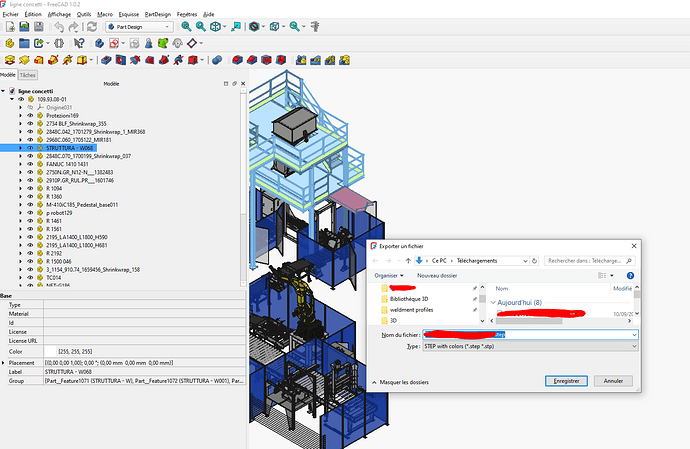Collapse the Aujourd'hui group in file list
The width and height of the screenshot is (690, 449).
493,302
